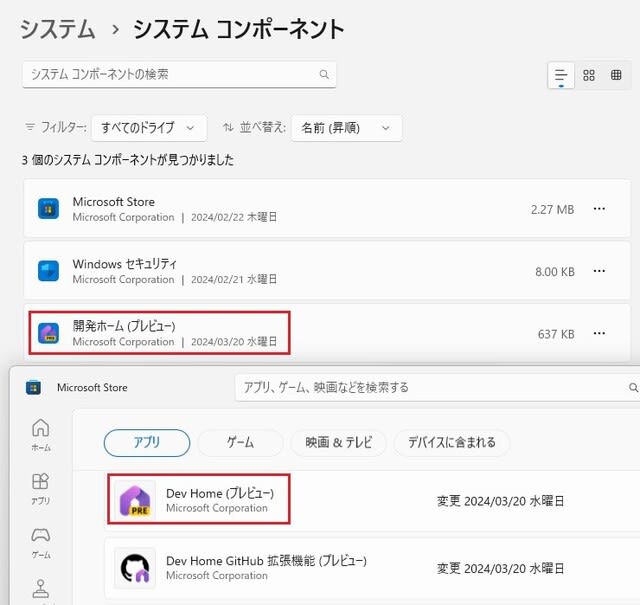Click 3 個のシステム コンポーネントが見つかりました text

coord(128,160)
